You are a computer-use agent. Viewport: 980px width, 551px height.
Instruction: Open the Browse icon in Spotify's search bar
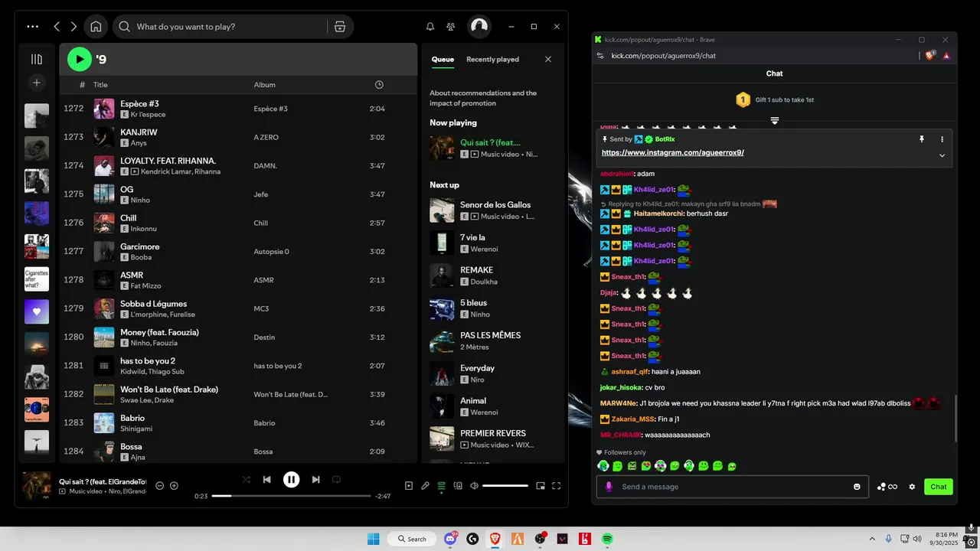(x=340, y=26)
